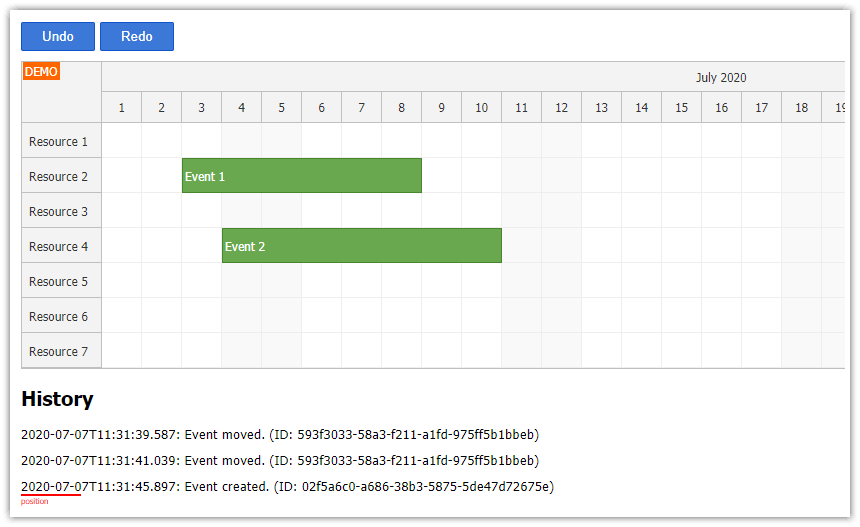860x527 pixels.
Task: Click the History heading
Action: tap(57, 399)
